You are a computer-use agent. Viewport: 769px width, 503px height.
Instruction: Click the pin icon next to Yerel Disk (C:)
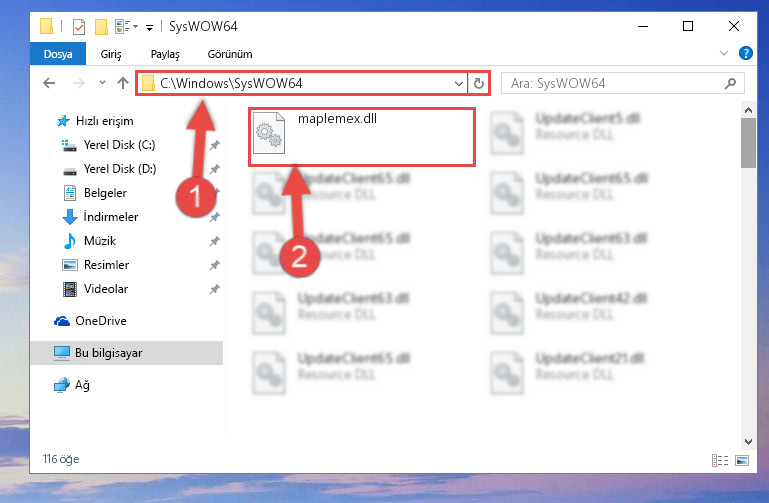[214, 145]
